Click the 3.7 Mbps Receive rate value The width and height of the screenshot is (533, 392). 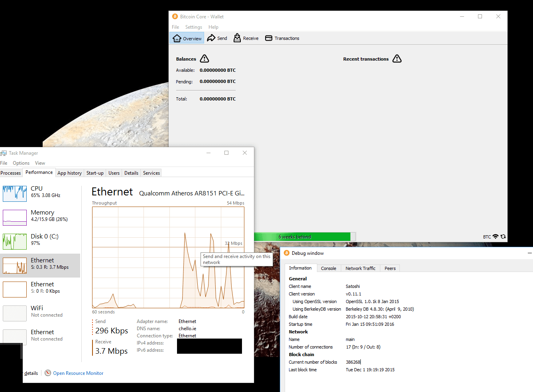(111, 351)
